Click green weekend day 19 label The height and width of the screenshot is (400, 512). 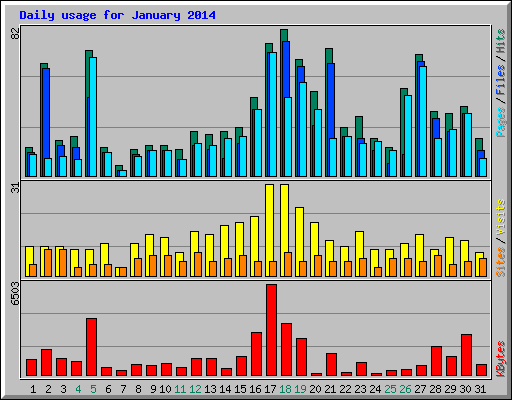(301, 389)
